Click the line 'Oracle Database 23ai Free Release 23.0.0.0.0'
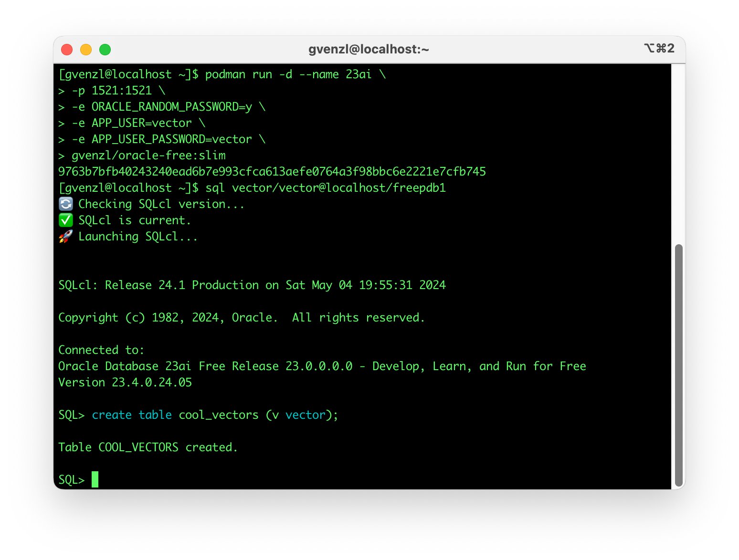739x560 pixels. [205, 366]
